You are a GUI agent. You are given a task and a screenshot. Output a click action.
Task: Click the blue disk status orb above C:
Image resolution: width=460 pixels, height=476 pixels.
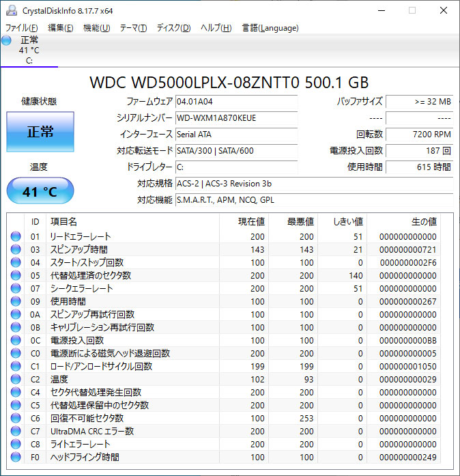click(6, 40)
